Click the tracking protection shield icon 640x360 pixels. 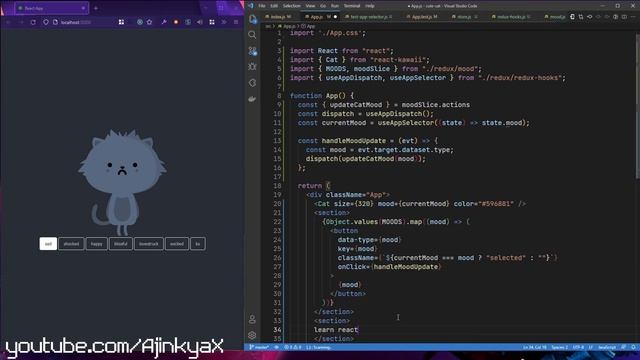[46, 22]
